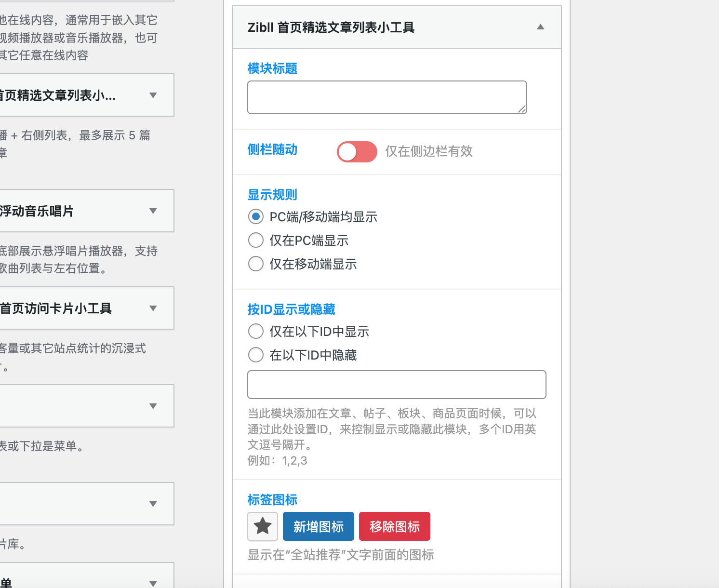Viewport: 719px width, 588px height.
Task: Choose the 仅在以下ID中显示 option
Action: click(256, 331)
